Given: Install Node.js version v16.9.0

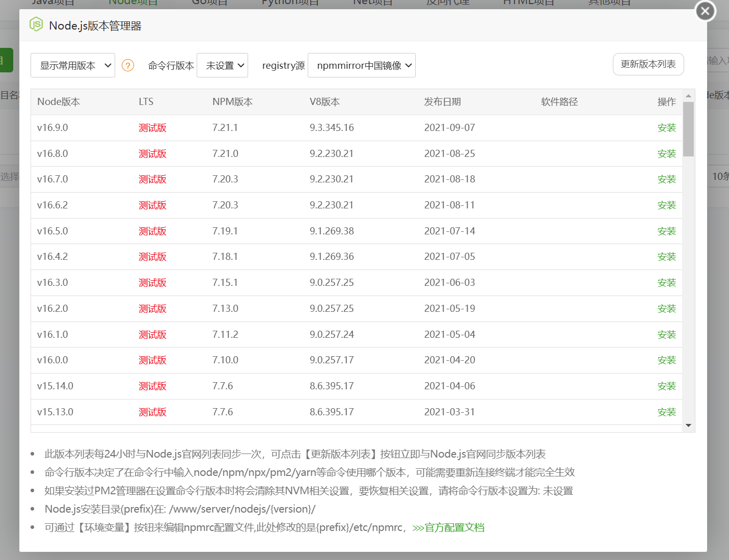Looking at the screenshot, I should pos(666,127).
